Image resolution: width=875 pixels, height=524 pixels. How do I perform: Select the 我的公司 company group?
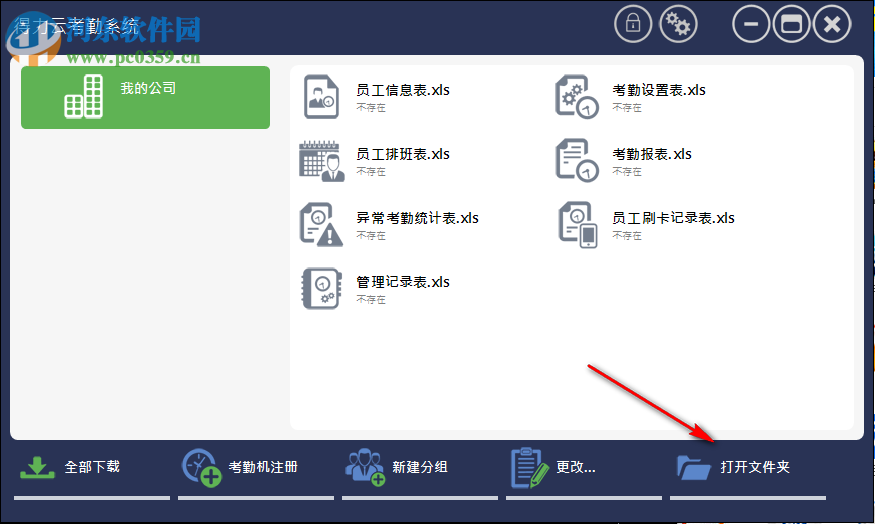[x=145, y=97]
